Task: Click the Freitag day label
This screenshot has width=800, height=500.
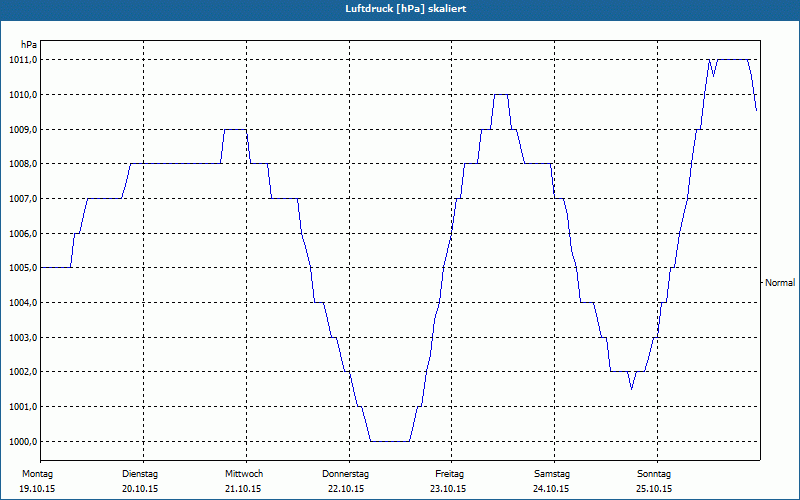Action: coord(449,474)
